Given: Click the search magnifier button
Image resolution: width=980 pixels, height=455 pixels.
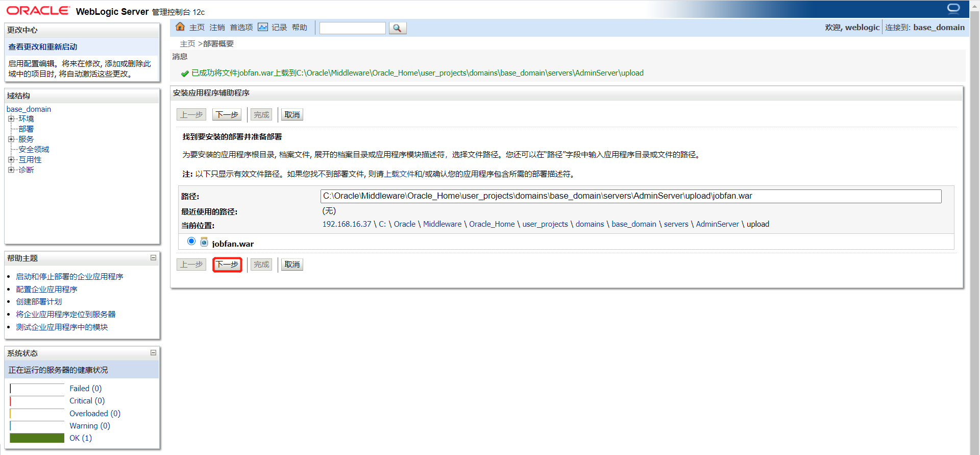Looking at the screenshot, I should tap(398, 28).
